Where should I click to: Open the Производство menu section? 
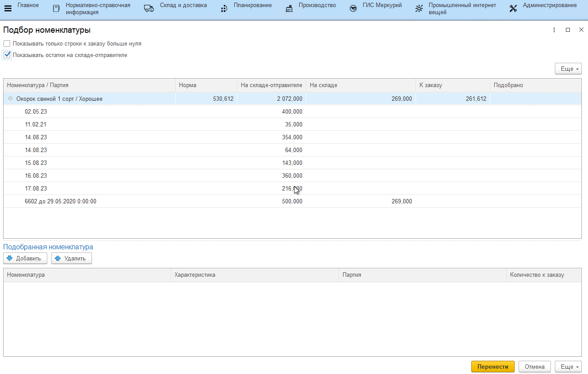pos(317,5)
